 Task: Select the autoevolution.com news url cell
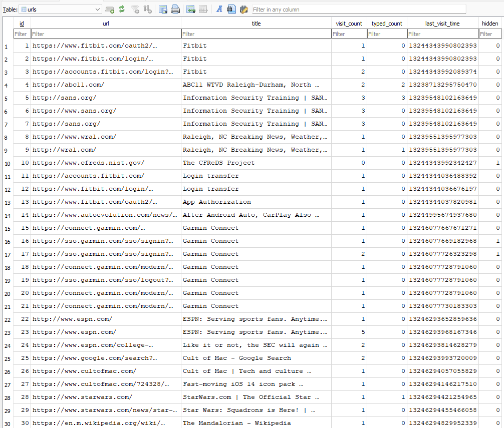[106, 215]
